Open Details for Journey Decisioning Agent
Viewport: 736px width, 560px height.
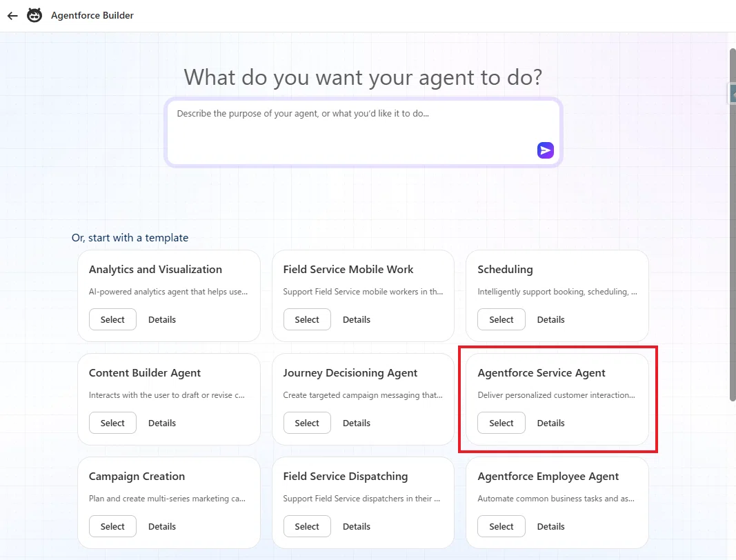point(356,423)
